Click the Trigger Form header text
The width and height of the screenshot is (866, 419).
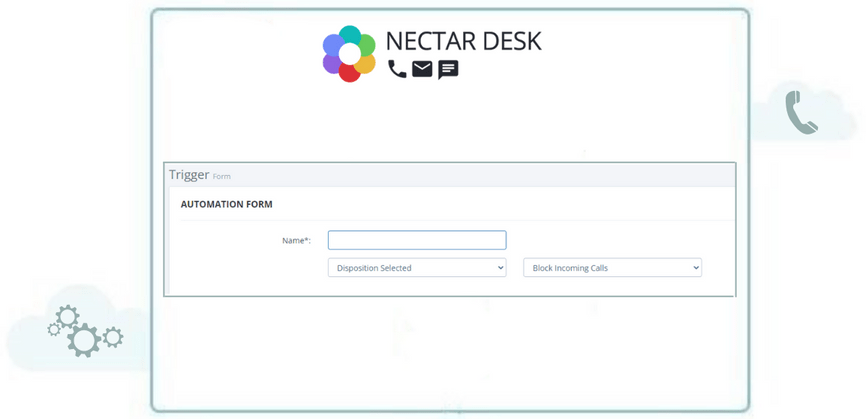(x=200, y=175)
